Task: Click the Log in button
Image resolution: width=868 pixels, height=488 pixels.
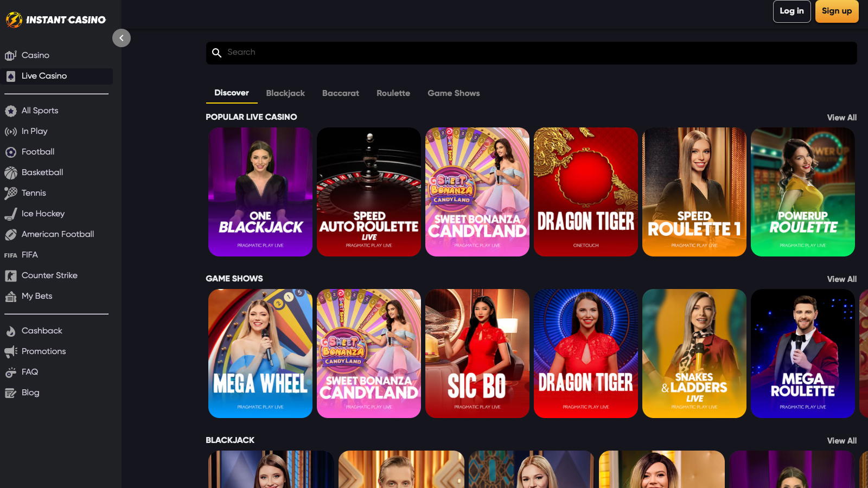Action: pos(792,11)
